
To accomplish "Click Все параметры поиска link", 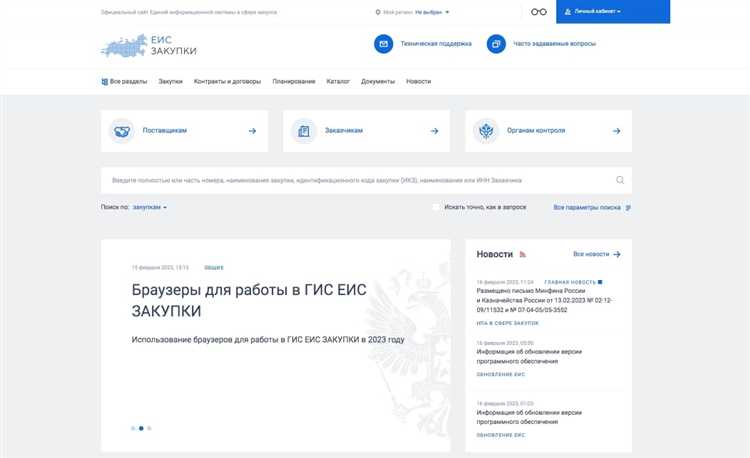I will click(587, 207).
